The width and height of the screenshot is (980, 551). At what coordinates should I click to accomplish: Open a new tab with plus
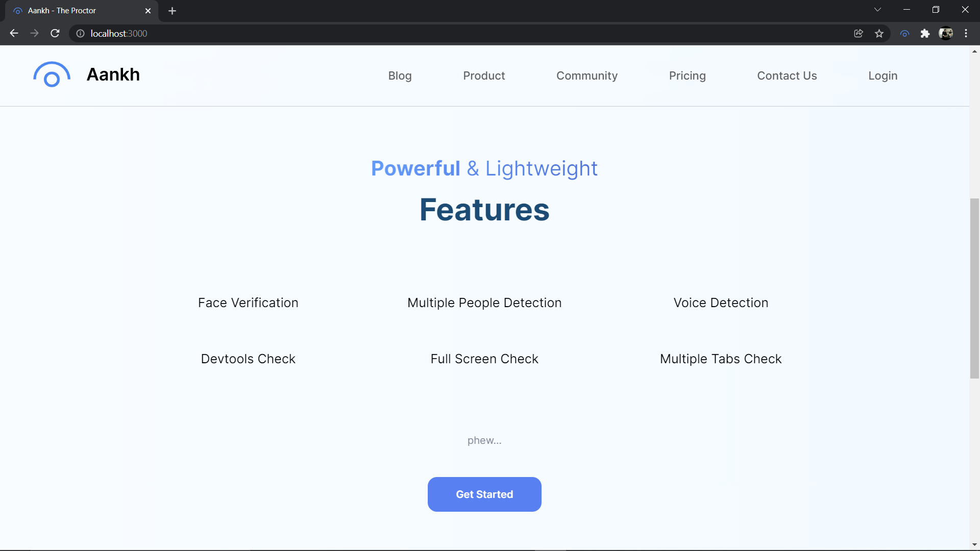pyautogui.click(x=172, y=11)
